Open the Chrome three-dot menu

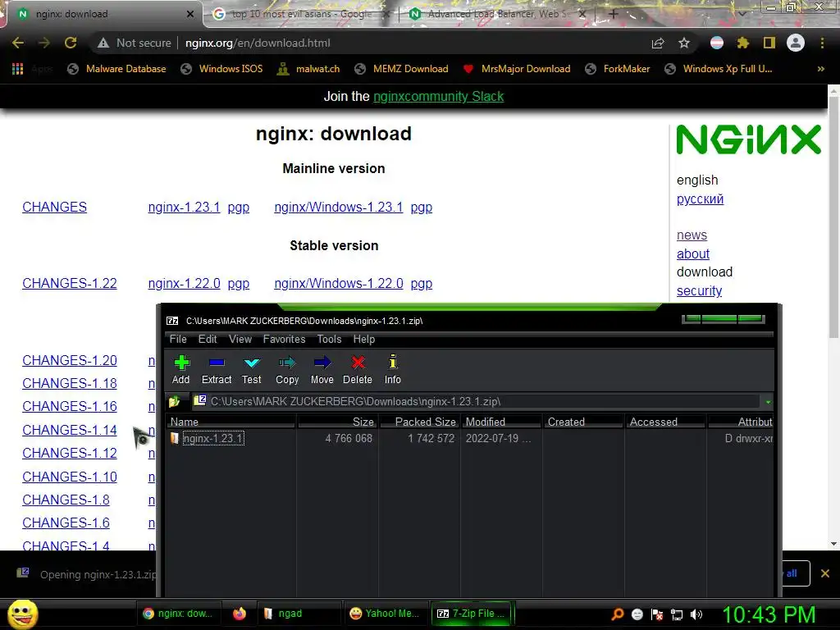(x=822, y=43)
